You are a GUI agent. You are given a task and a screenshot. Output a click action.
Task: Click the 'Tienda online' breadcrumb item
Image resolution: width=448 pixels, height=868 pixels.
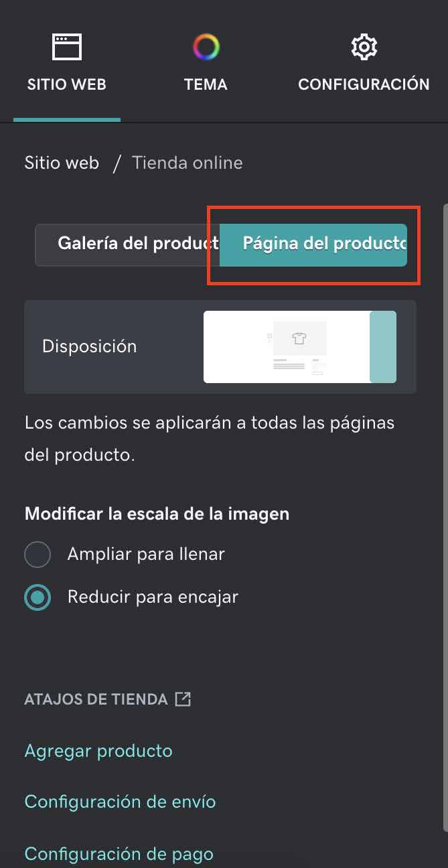(x=188, y=163)
